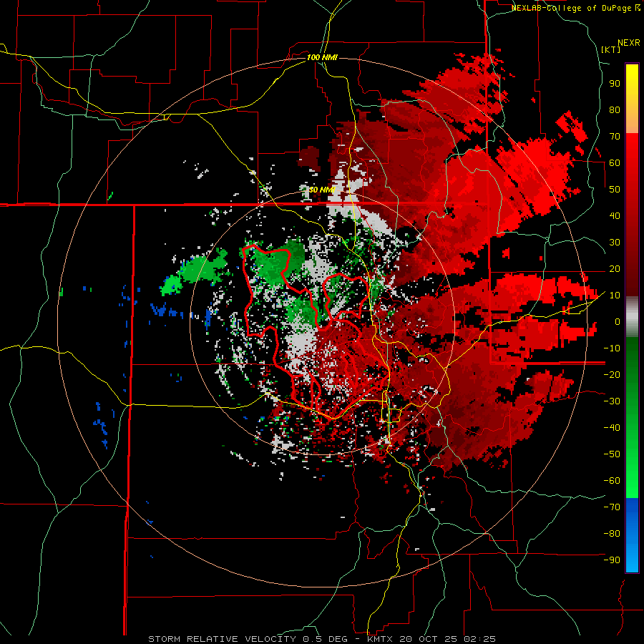The width and height of the screenshot is (644, 644).
Task: Click the positive 10 scale value
Action: click(x=615, y=296)
